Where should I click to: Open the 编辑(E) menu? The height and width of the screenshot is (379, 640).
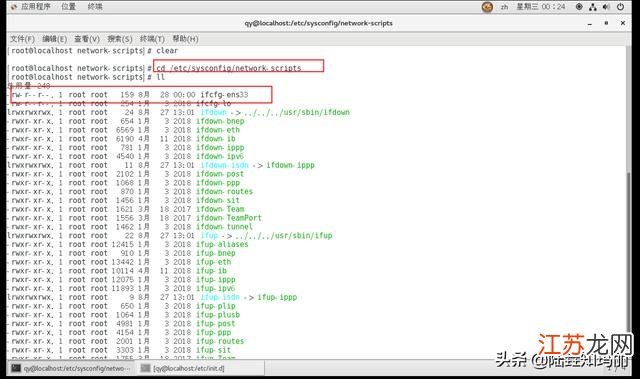point(54,39)
